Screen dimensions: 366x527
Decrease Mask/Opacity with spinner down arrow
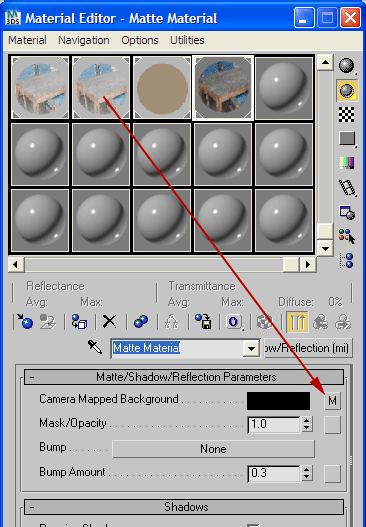coord(306,429)
